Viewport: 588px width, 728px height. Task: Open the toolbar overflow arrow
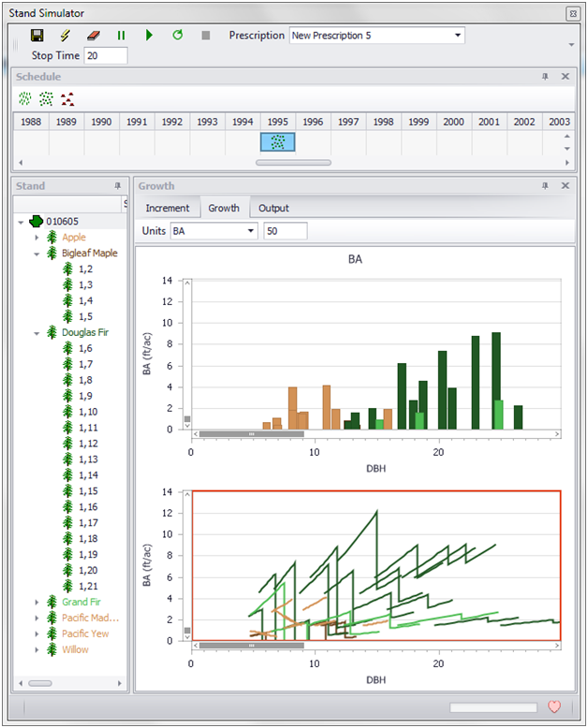572,45
